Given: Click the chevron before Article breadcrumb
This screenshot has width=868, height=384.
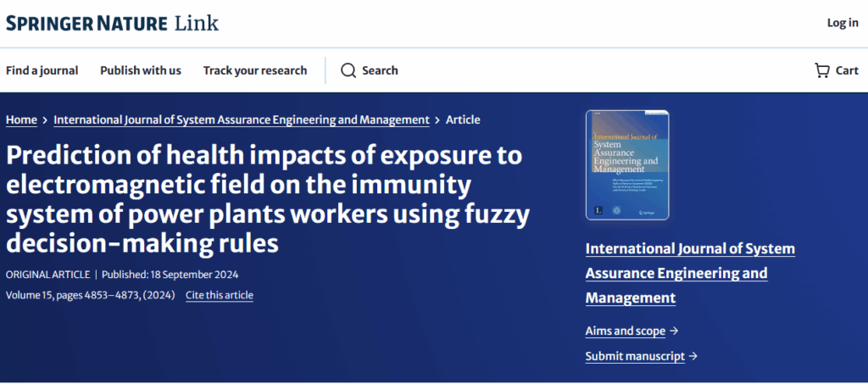Looking at the screenshot, I should 437,120.
